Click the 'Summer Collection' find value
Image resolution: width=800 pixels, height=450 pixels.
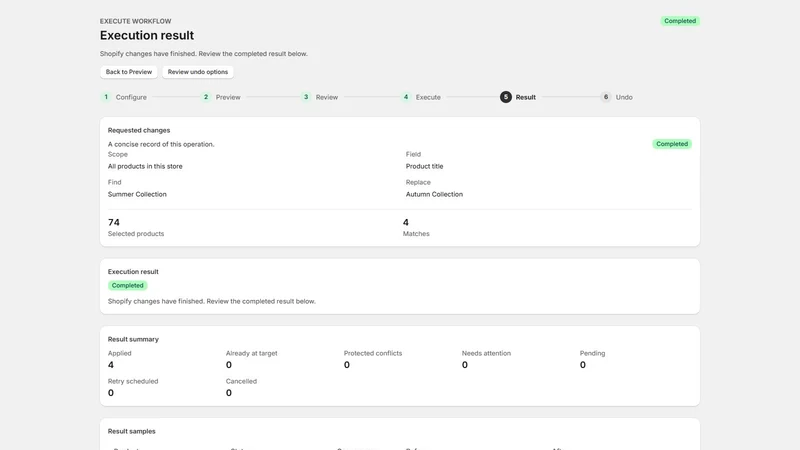tap(137, 194)
